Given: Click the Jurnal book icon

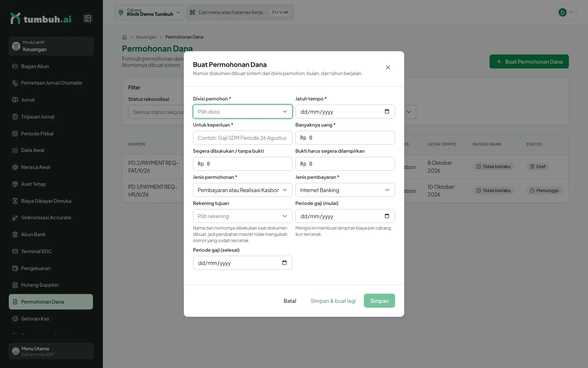Looking at the screenshot, I should point(15,100).
